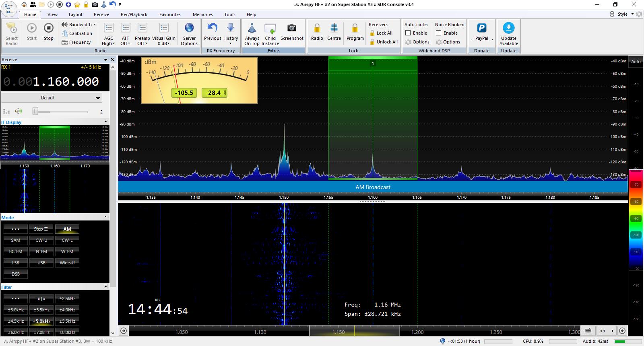Click the users icon in quick access toolbar
Screen dimensions: 644x346
pyautogui.click(x=33, y=4)
